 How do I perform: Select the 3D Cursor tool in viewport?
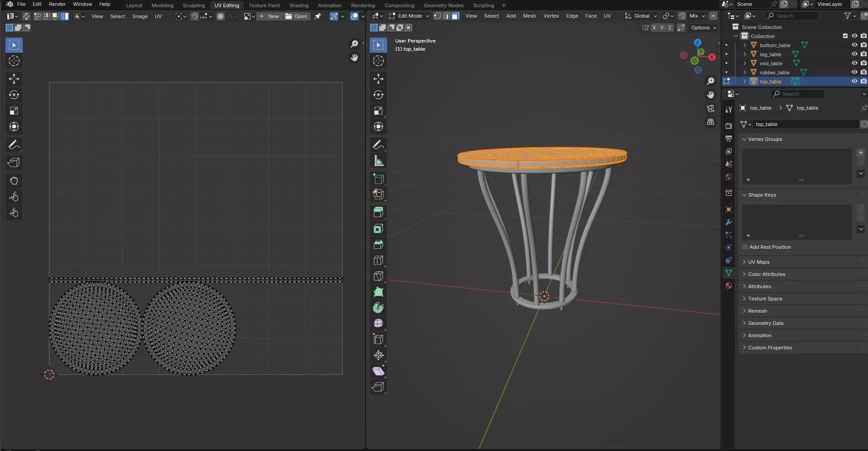coord(378,61)
